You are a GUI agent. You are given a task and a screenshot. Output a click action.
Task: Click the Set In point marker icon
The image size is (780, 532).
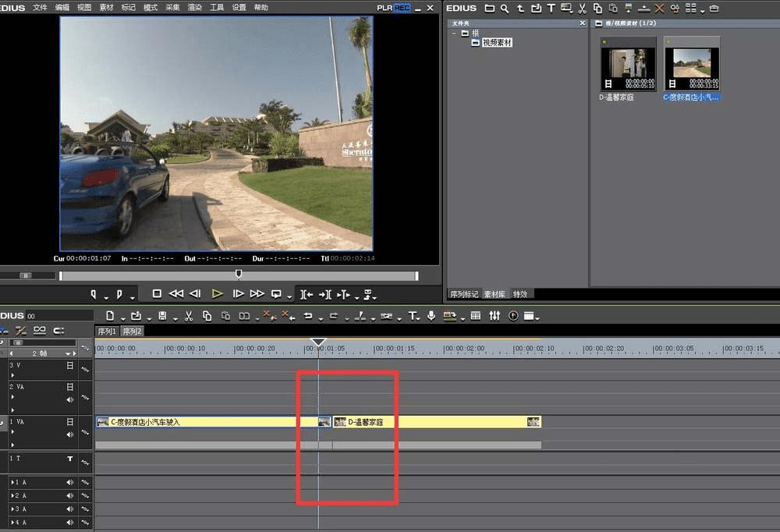point(94,294)
